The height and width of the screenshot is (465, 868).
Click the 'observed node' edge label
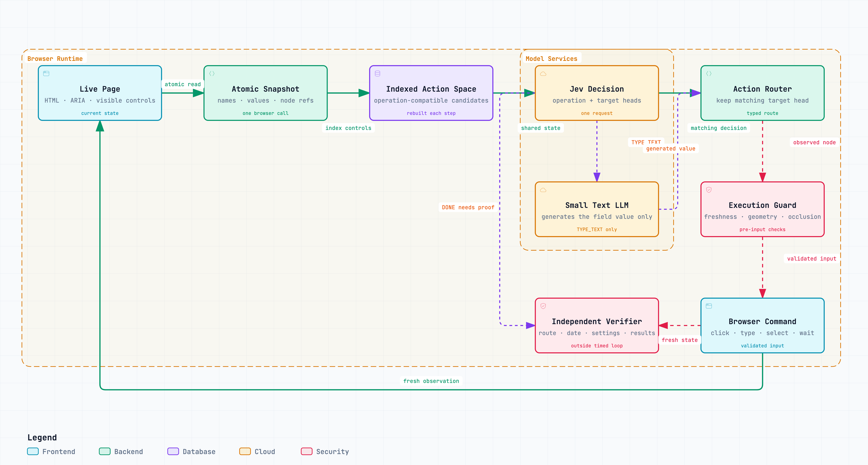coord(814,142)
